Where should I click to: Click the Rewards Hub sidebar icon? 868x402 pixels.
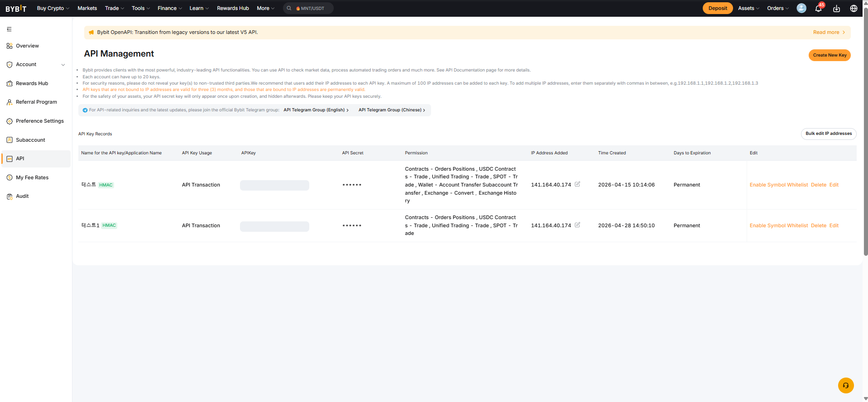10,83
